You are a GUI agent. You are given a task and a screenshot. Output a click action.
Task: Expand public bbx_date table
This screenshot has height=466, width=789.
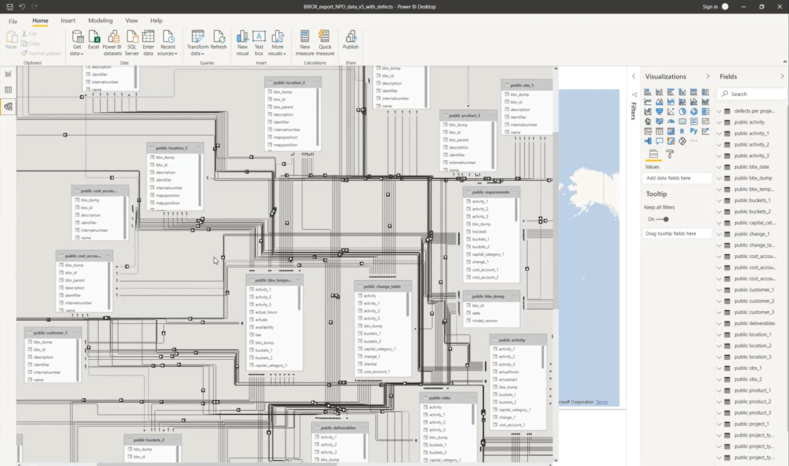pos(719,167)
